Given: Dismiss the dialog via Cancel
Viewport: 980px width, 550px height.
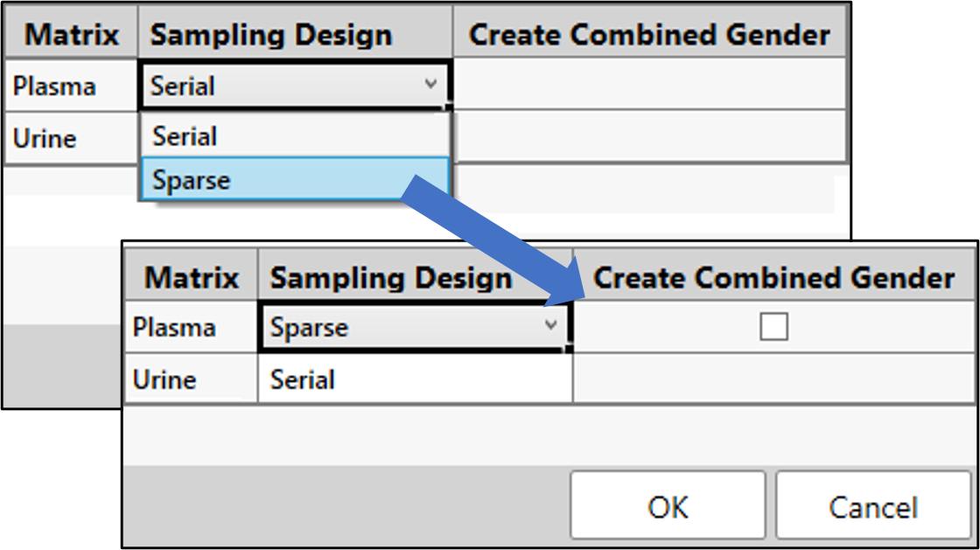Looking at the screenshot, I should pyautogui.click(x=872, y=505).
